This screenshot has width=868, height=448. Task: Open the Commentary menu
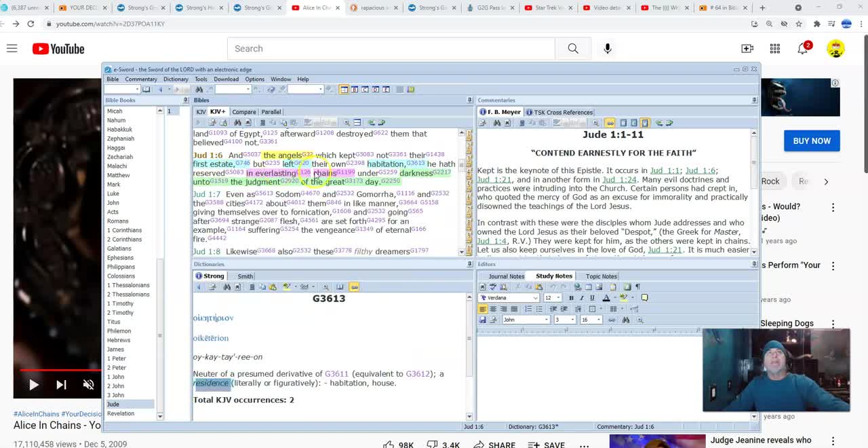coord(141,79)
